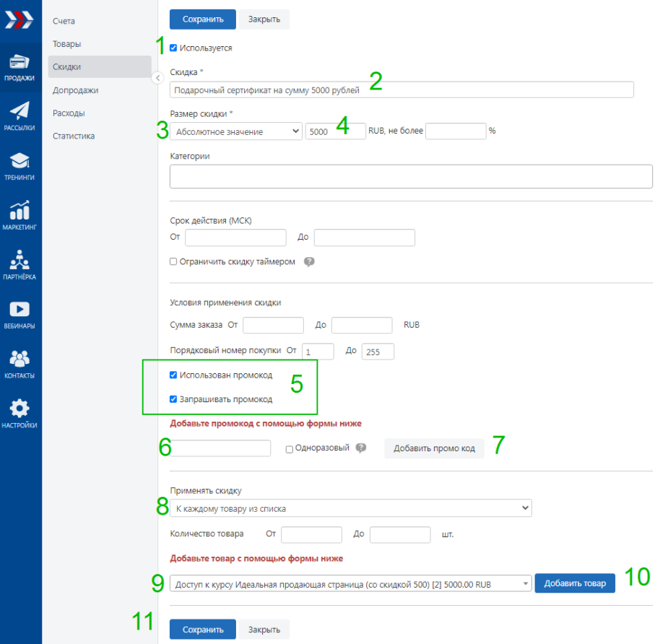Open the Настройки gear icon
Viewport: 660px width, 644px height.
tap(19, 408)
